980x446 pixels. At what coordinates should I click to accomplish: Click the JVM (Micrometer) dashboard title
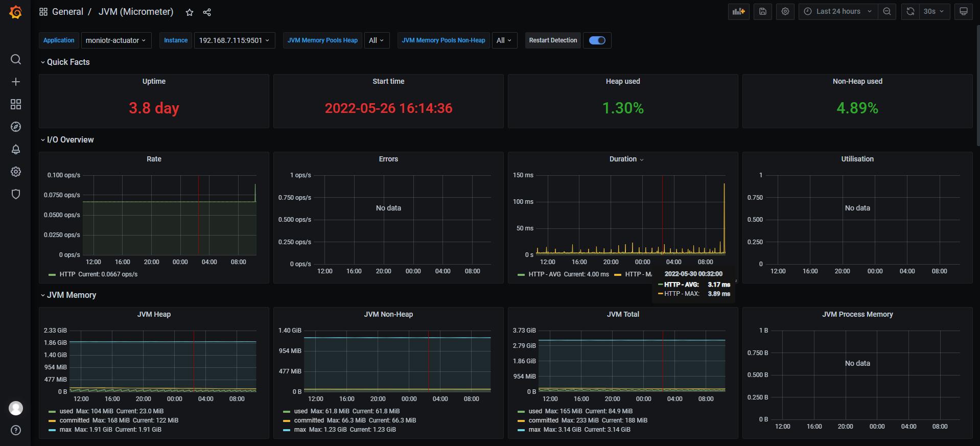(136, 12)
